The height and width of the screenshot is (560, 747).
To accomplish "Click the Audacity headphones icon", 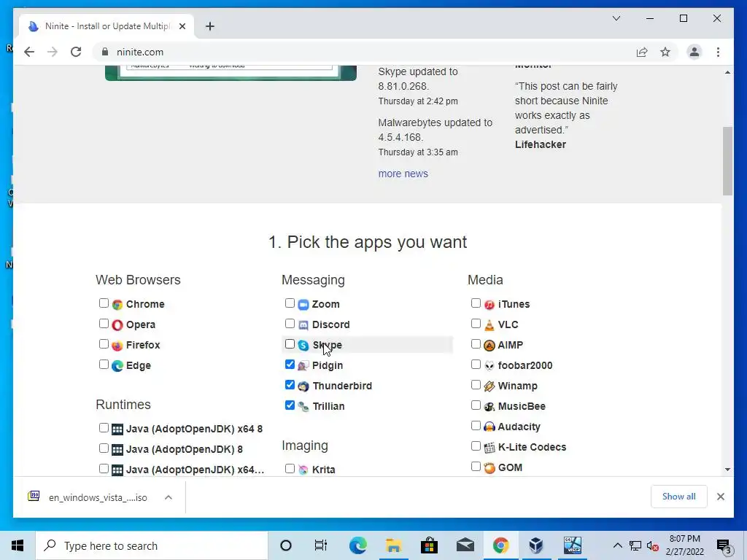I will (489, 427).
